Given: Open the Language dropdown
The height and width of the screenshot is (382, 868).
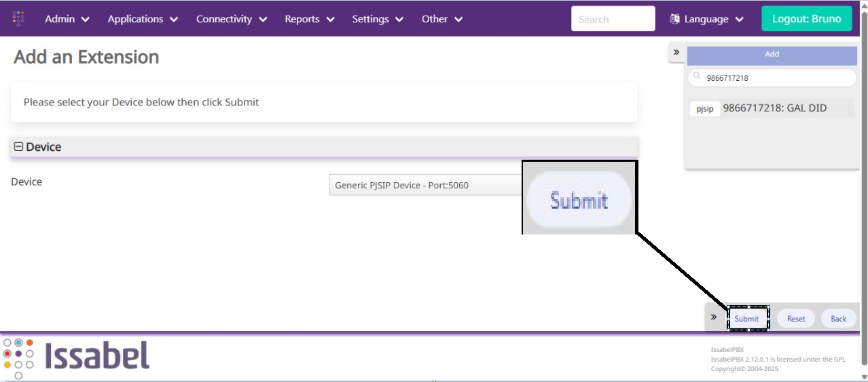Looking at the screenshot, I should tap(706, 19).
